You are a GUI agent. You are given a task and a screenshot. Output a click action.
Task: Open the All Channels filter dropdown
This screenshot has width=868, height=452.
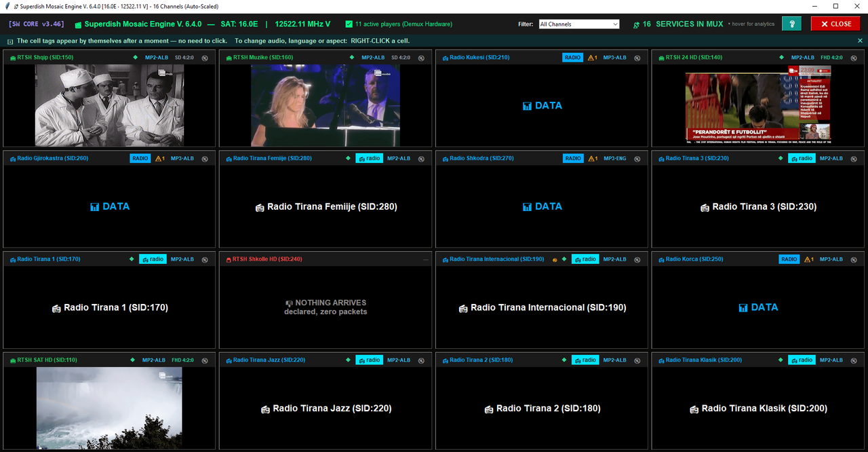579,24
